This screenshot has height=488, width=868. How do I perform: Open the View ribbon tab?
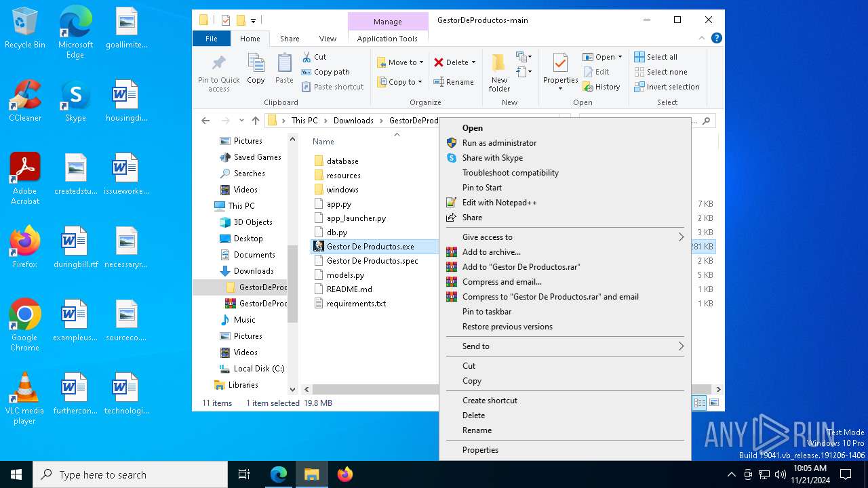pos(328,39)
